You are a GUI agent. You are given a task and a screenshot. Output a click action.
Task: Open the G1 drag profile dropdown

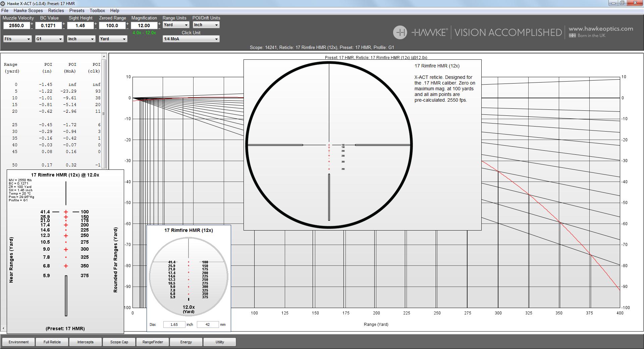pos(49,39)
